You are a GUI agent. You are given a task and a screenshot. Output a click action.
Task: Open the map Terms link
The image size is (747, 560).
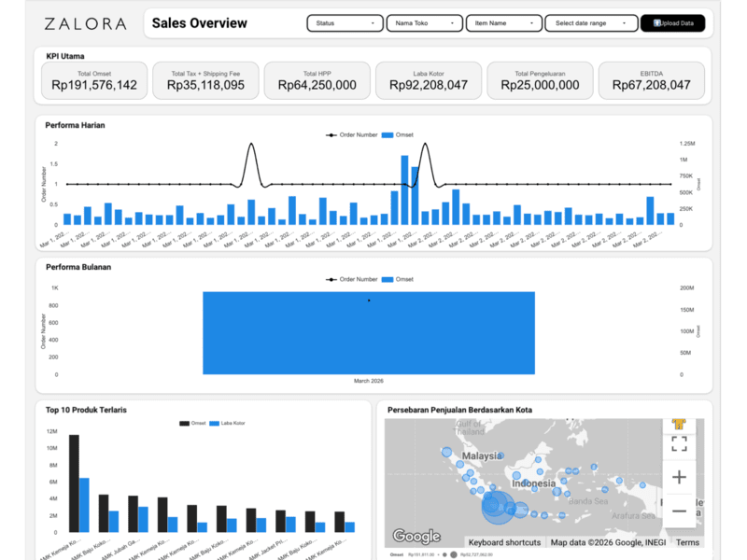pos(687,542)
